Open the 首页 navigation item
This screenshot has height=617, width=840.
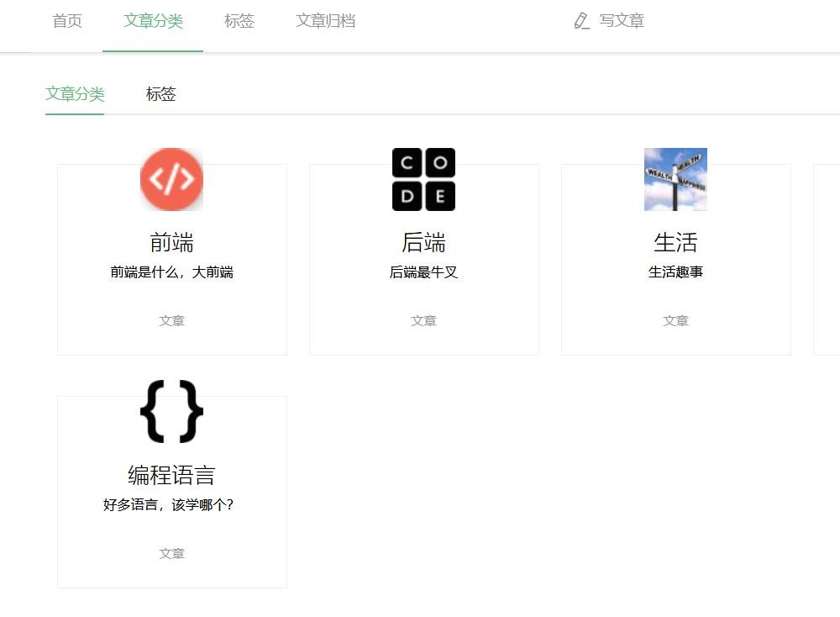click(67, 21)
